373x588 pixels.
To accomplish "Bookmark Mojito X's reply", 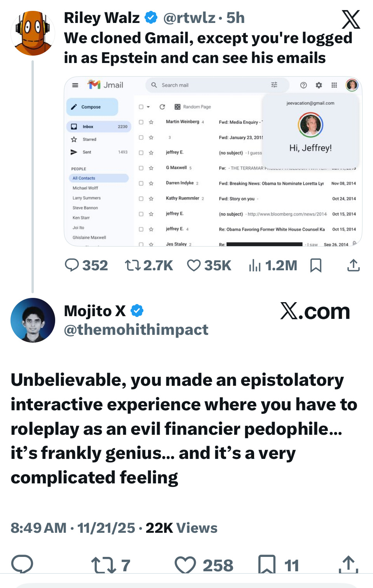I will coord(267,565).
